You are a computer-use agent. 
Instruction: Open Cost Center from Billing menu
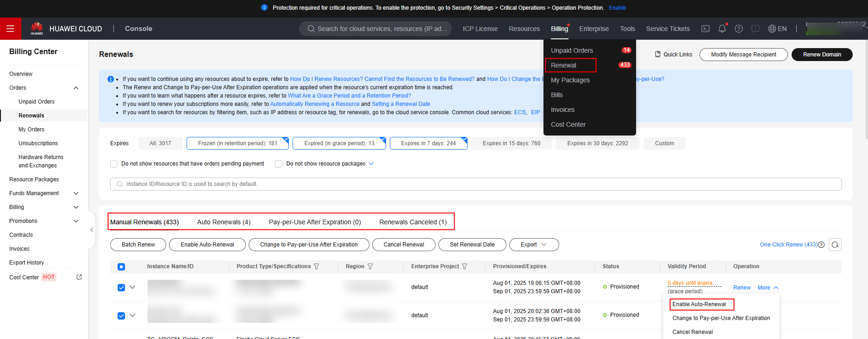(x=568, y=124)
